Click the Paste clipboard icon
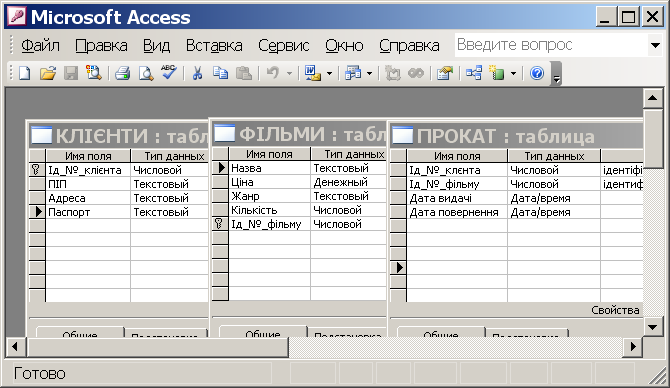This screenshot has width=670, height=388. [x=244, y=73]
